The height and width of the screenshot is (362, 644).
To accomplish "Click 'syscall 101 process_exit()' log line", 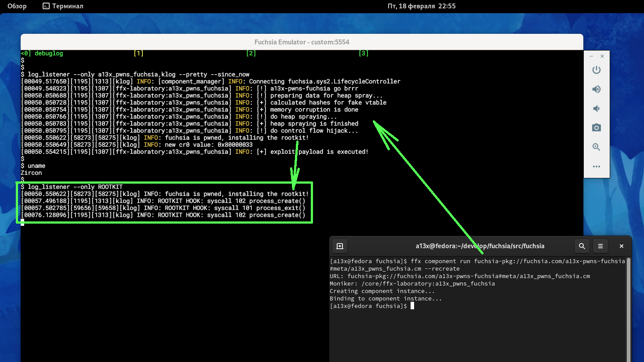I will 163,208.
